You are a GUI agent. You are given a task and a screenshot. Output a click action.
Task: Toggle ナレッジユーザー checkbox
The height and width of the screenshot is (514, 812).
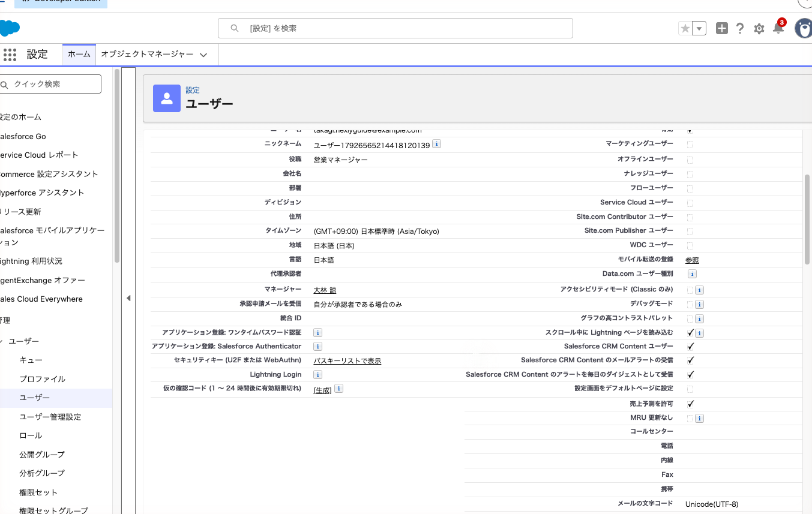690,174
